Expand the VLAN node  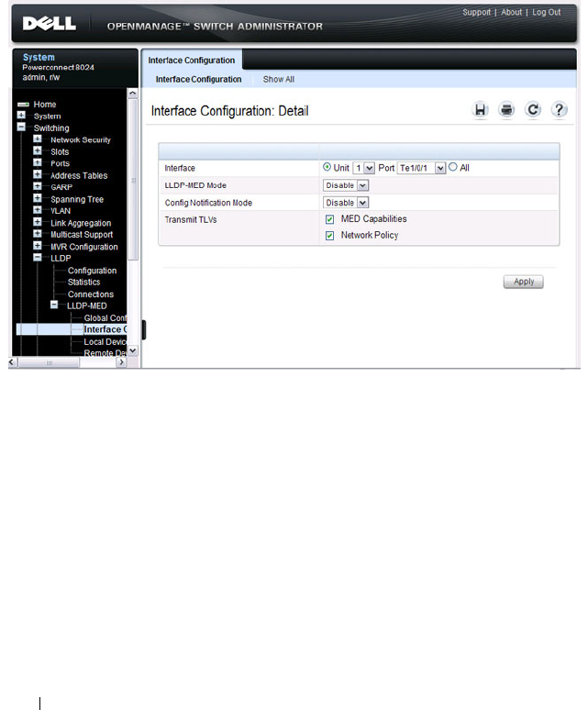tap(37, 210)
